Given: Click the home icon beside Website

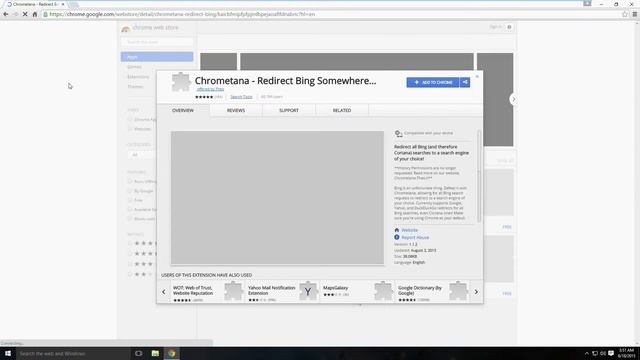Looking at the screenshot, I should coord(397,230).
